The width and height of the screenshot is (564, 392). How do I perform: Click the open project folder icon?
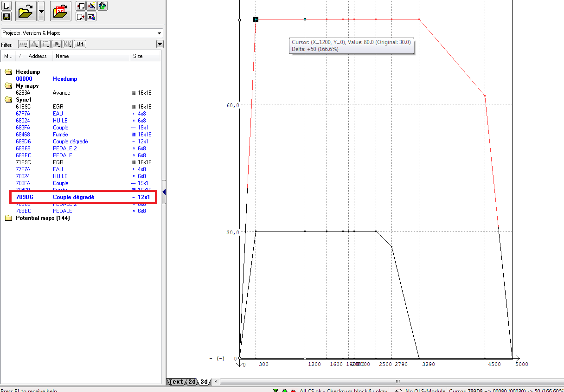tap(26, 11)
